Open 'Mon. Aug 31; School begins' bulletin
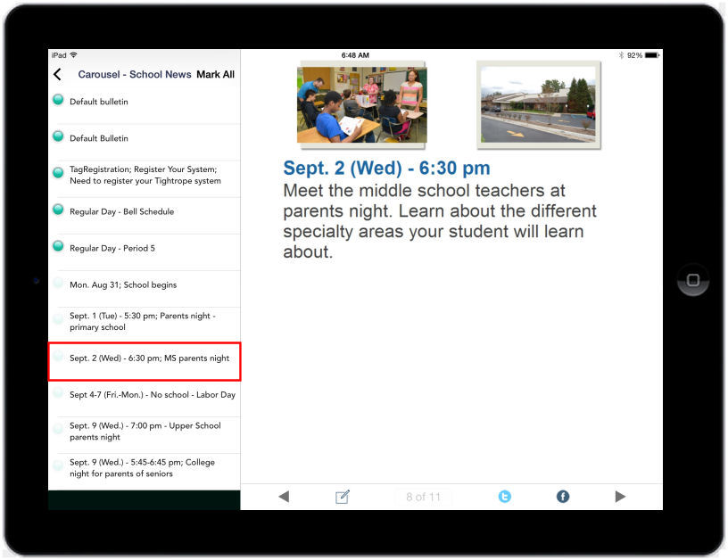This screenshot has height=560, width=728. pos(145,289)
